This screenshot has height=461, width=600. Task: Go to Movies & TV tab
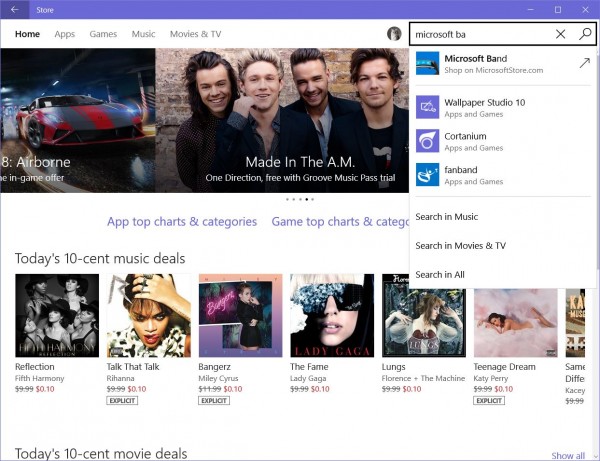coord(195,34)
